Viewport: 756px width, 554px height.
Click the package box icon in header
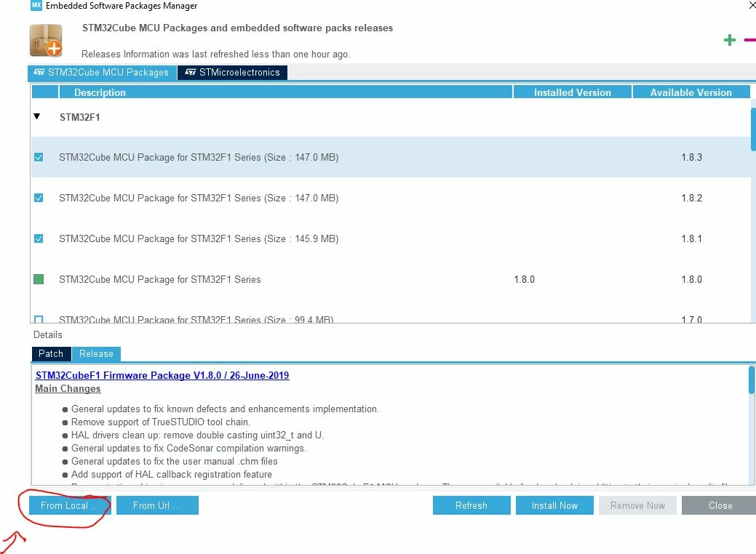click(x=47, y=41)
